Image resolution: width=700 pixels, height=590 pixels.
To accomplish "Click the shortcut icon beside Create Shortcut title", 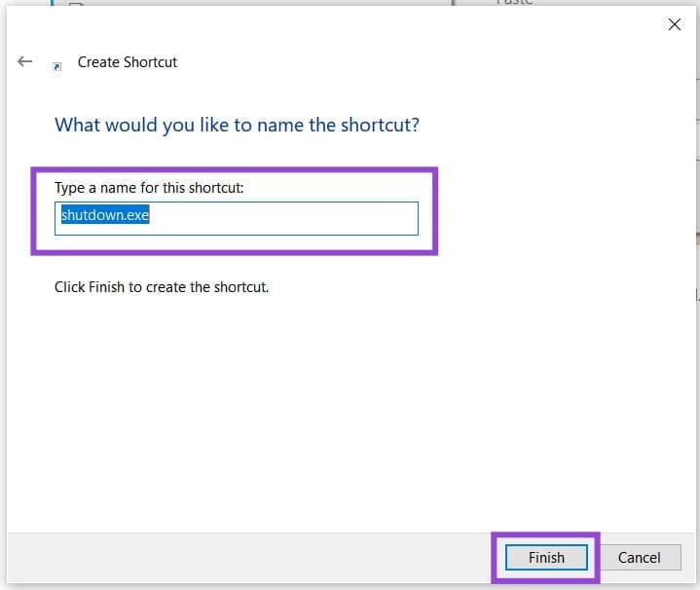I will [x=57, y=65].
